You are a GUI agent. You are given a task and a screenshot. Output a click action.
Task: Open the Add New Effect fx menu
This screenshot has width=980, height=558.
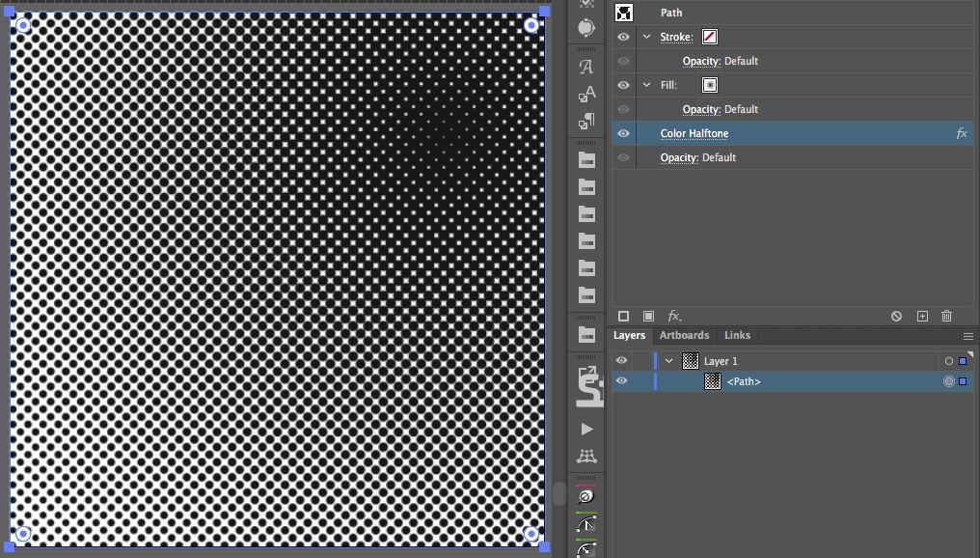click(673, 317)
